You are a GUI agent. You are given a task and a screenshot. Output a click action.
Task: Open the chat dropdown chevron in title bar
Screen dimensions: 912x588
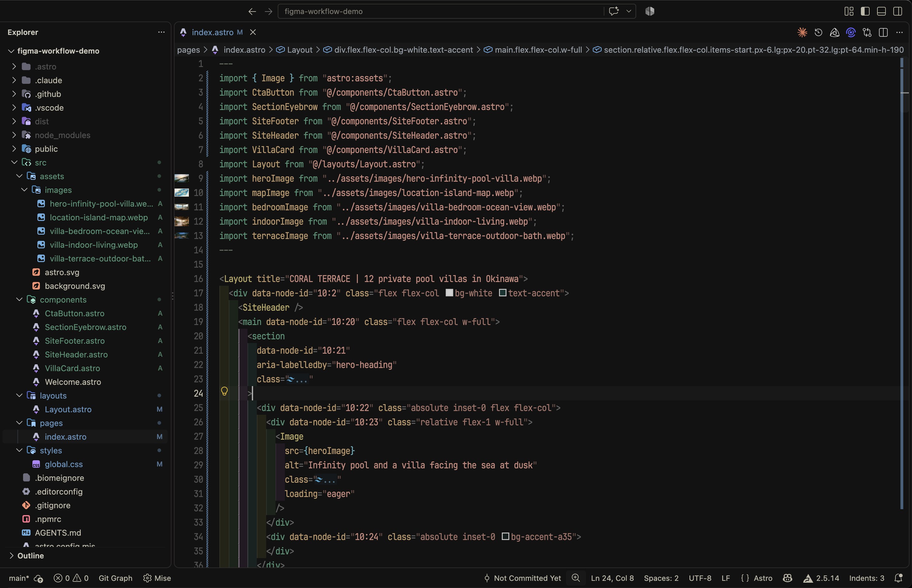[x=629, y=12]
